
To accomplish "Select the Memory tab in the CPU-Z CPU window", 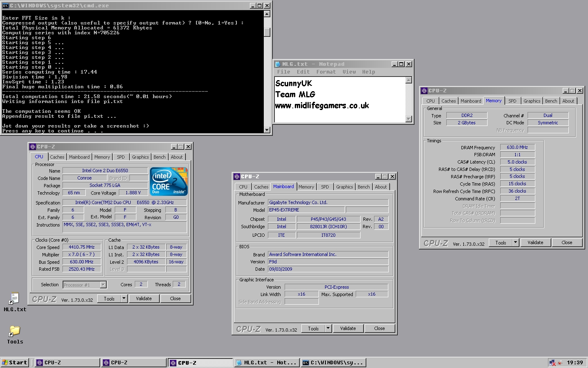I will coord(102,157).
